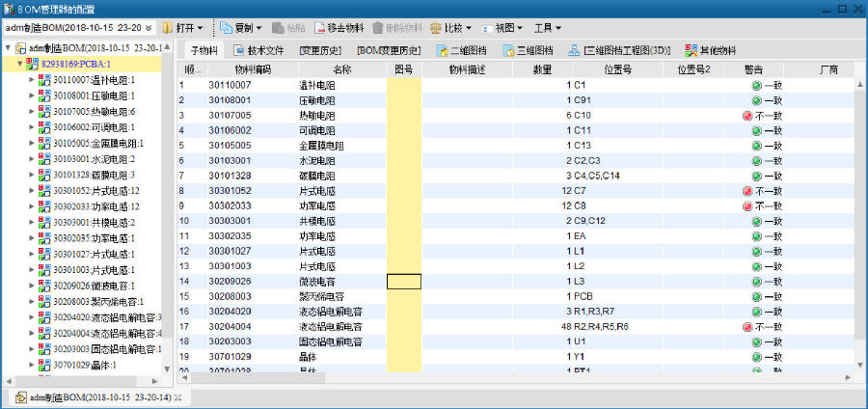Switch to the 技术文件 tab
The image size is (868, 409).
pyautogui.click(x=258, y=50)
